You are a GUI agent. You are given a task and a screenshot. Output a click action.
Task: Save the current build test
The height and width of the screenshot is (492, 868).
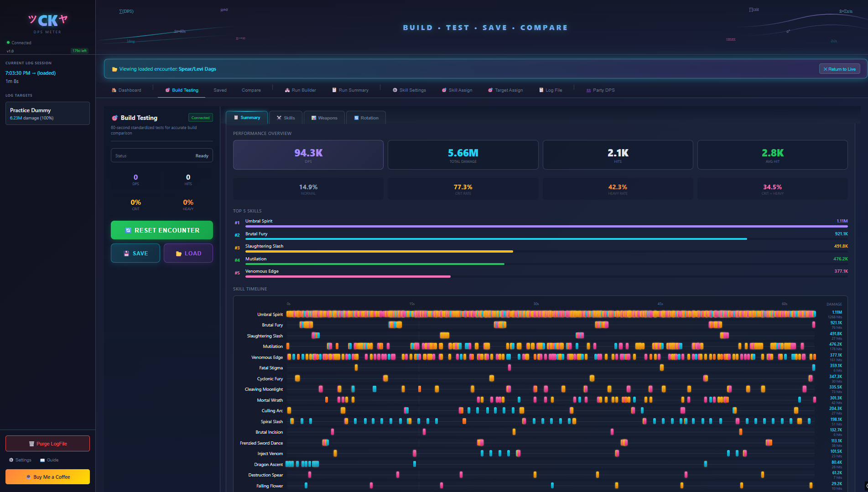pyautogui.click(x=135, y=253)
